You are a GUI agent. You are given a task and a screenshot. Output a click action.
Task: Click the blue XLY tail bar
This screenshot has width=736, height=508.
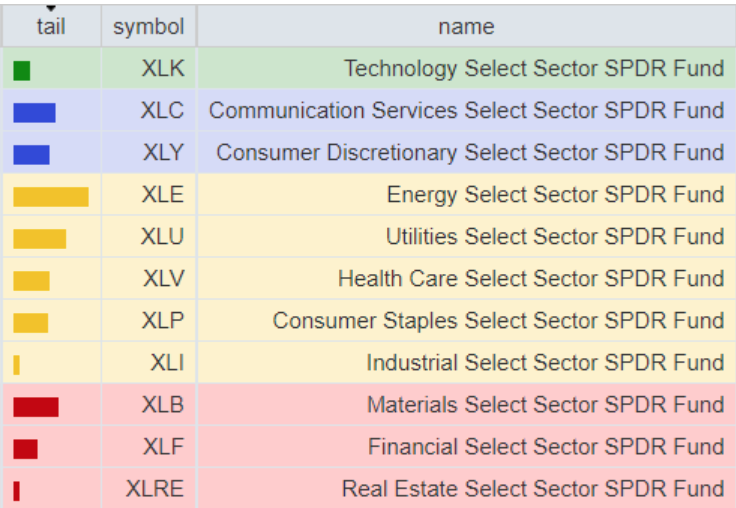pos(31,154)
